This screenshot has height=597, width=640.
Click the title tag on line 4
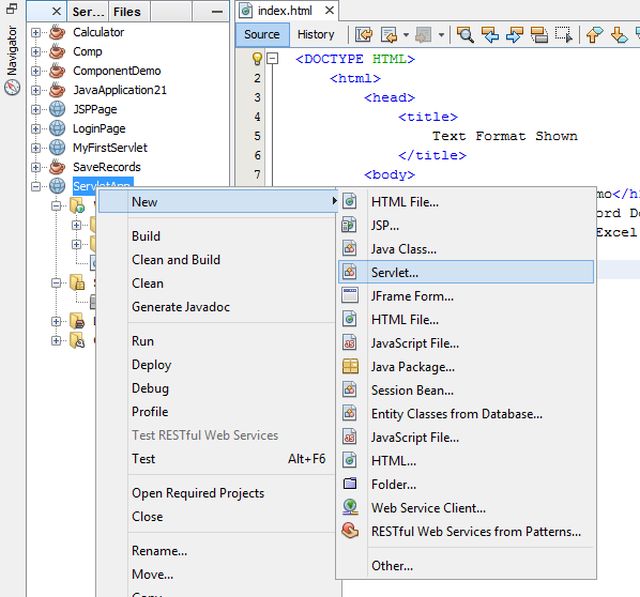[x=428, y=117]
